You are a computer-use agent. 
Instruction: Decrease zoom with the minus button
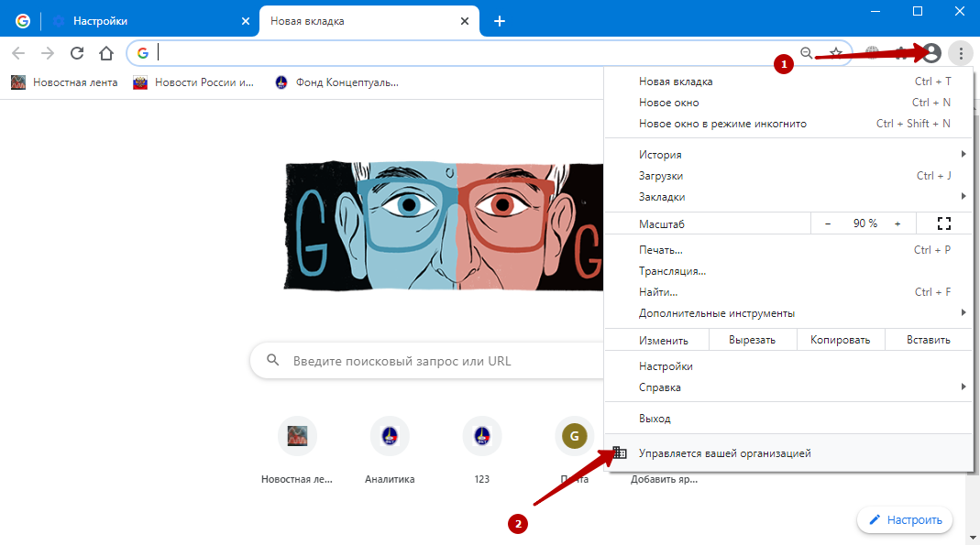pos(828,223)
